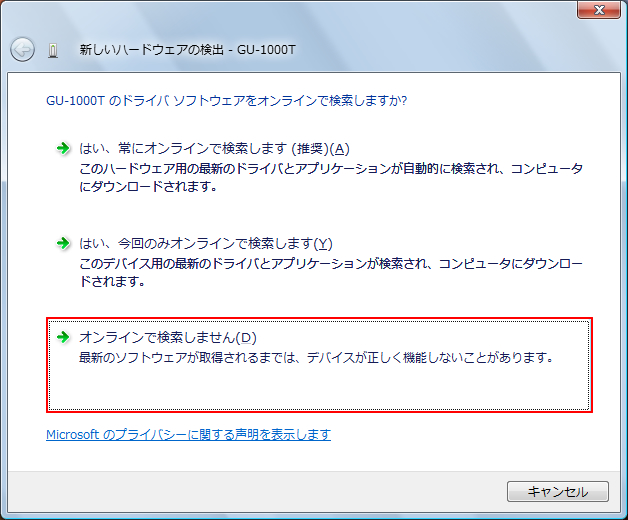Viewport: 628px width, 520px height.
Task: Click green arrow beside オンラインで検索しません
Action: point(63,337)
